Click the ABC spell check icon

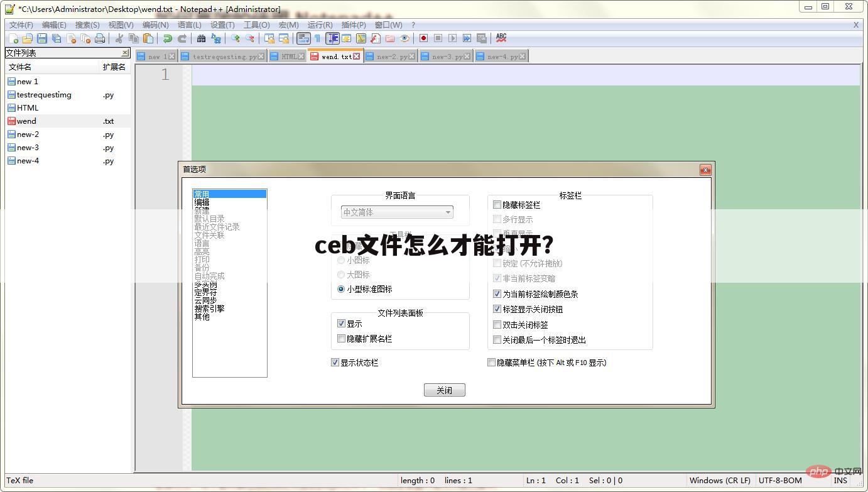501,38
